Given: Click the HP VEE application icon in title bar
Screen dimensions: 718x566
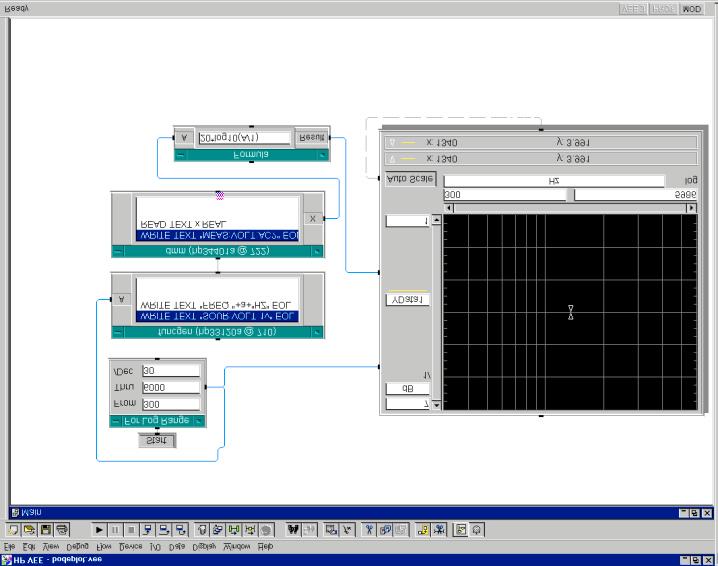Looking at the screenshot, I should click(6, 560).
